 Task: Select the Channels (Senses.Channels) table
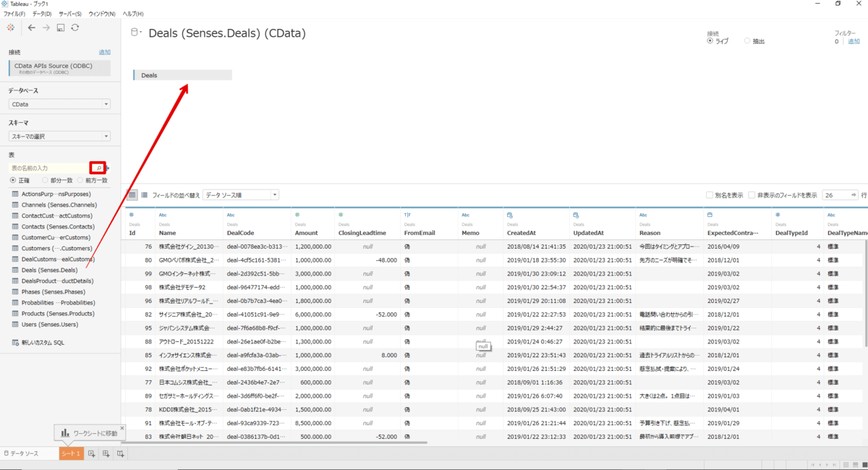59,205
